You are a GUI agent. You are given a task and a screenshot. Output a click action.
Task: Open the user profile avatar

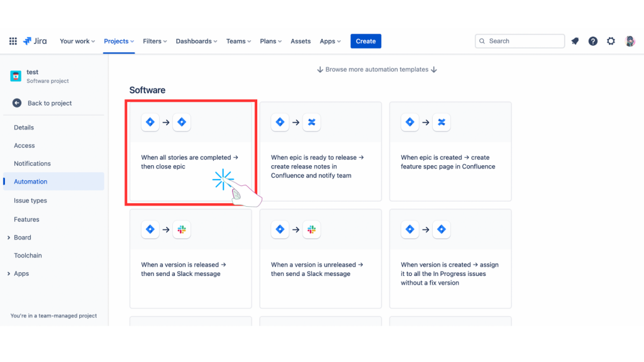pyautogui.click(x=630, y=41)
